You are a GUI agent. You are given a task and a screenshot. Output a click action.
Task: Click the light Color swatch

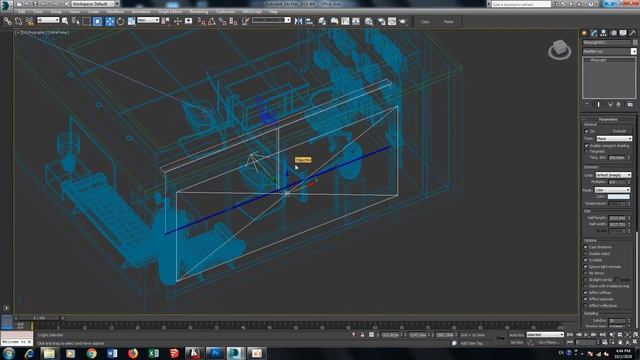coord(618,197)
